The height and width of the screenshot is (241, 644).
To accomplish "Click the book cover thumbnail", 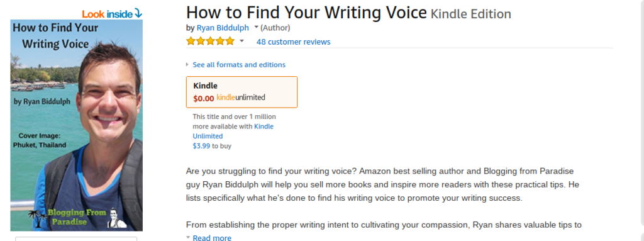I will (x=76, y=125).
